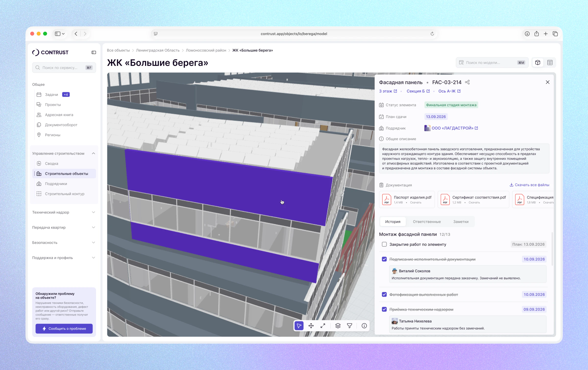Screen dimensions: 588x370
Task: Switch to Заметки tab
Action: pos(461,222)
